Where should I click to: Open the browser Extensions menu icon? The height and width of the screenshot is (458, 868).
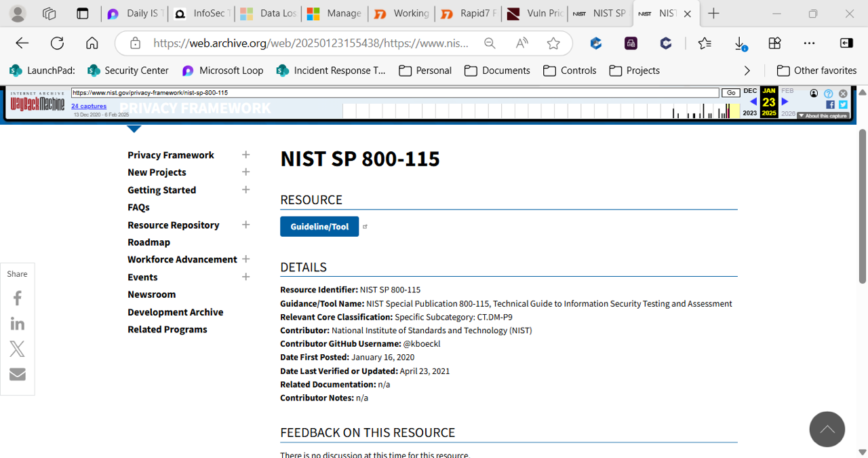coord(775,43)
